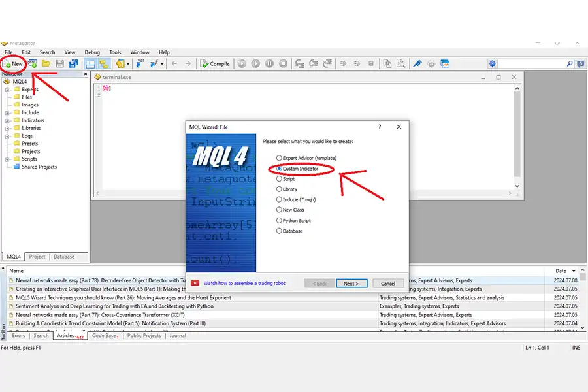The image size is (588, 392).
Task: Click the blue Styler comb icon
Action: click(417, 64)
